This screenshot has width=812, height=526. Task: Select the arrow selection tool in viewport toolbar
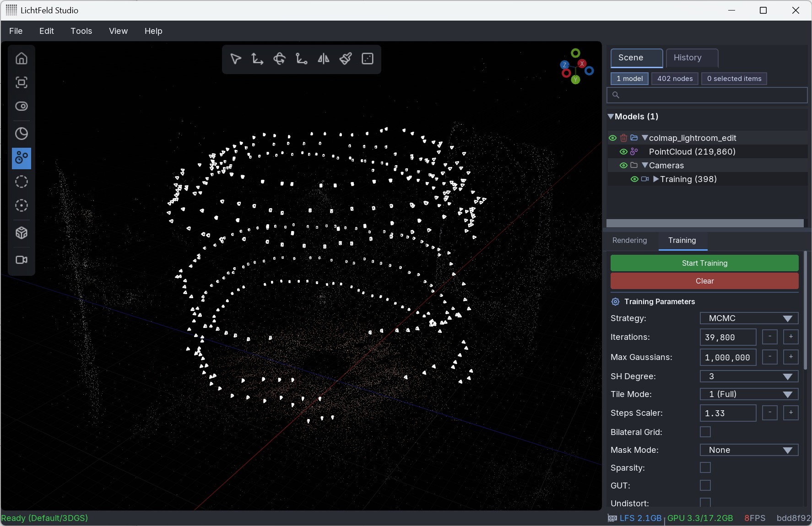click(x=236, y=59)
